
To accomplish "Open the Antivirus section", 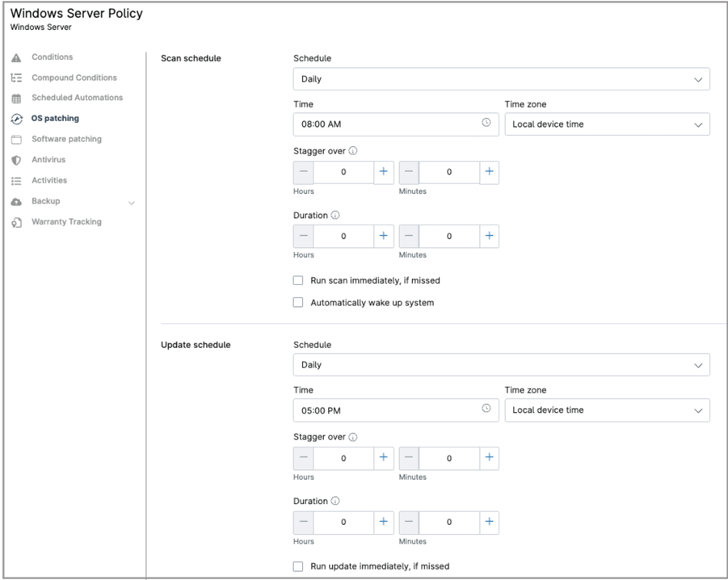I will point(48,160).
